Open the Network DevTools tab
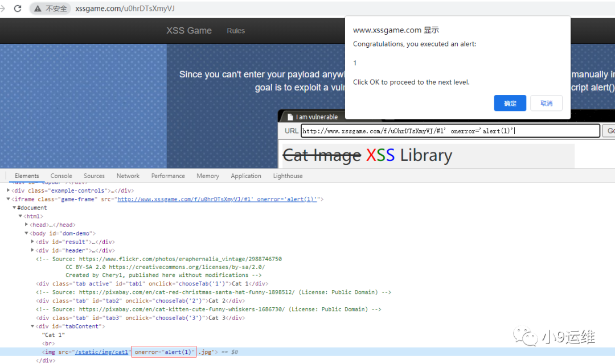 click(128, 176)
